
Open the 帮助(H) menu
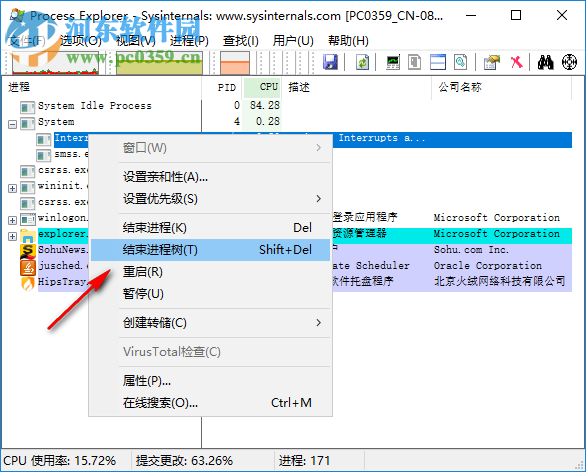tap(348, 40)
